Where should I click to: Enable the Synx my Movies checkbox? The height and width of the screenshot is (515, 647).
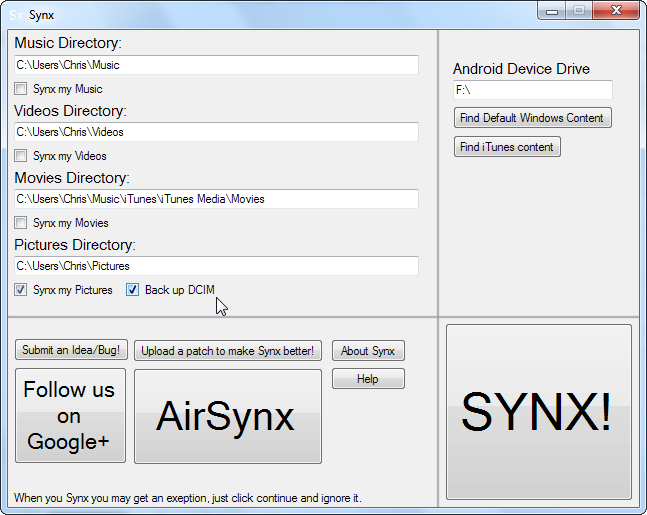click(21, 223)
